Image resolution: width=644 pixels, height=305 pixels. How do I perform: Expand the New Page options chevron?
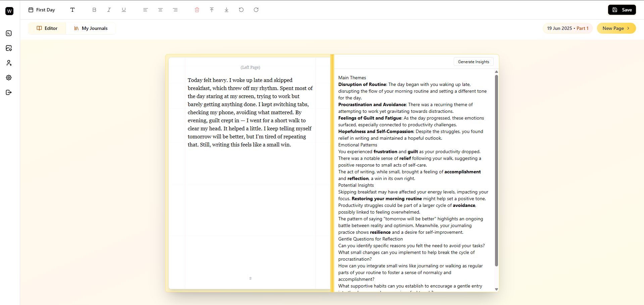(628, 28)
